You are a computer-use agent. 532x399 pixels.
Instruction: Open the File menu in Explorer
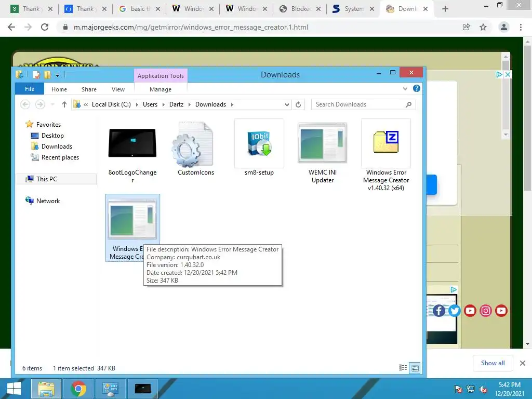(x=30, y=89)
